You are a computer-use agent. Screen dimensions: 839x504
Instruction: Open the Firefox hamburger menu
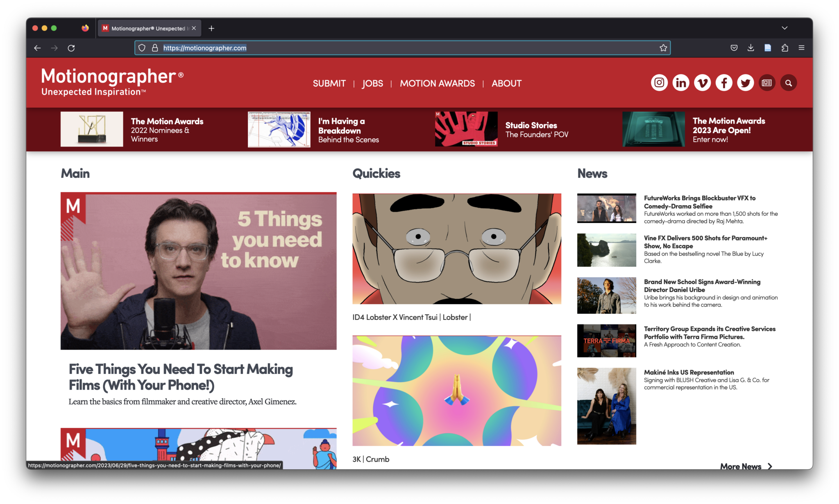pyautogui.click(x=801, y=48)
